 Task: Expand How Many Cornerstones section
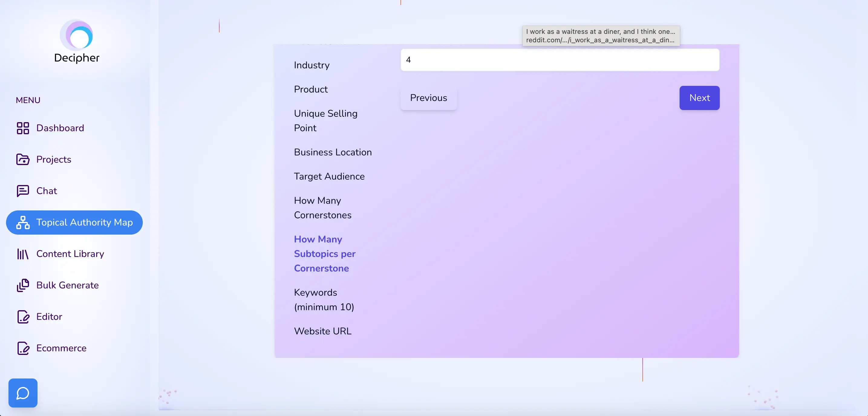pos(323,207)
